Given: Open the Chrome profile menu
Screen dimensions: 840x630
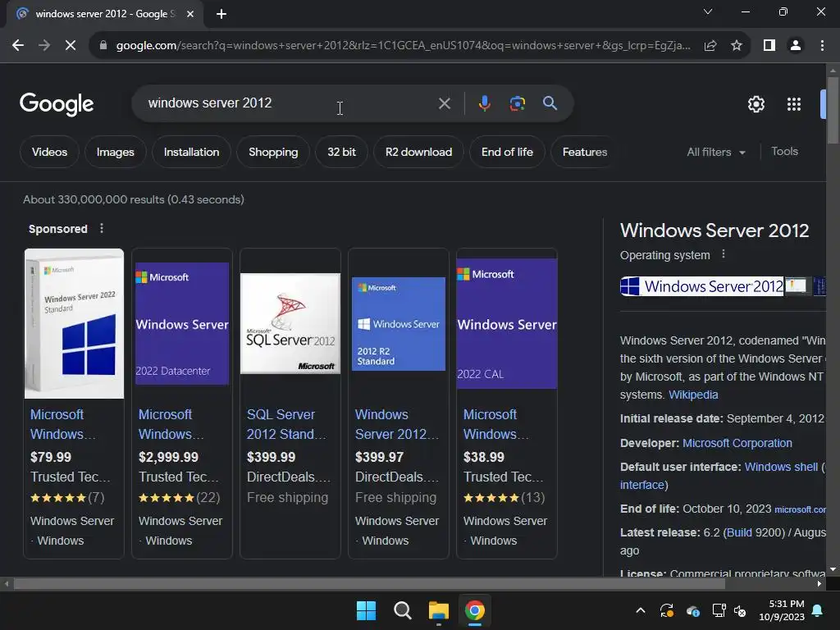Looking at the screenshot, I should click(x=796, y=46).
